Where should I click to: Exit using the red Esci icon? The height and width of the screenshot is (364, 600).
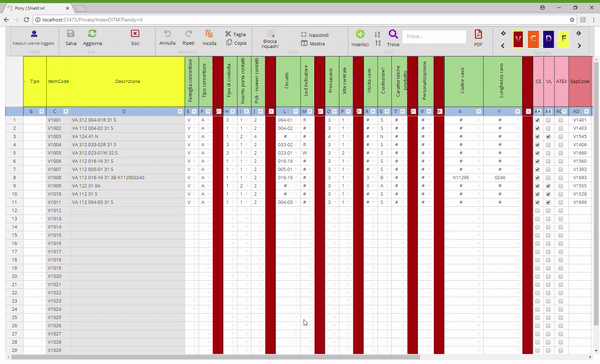[x=135, y=34]
